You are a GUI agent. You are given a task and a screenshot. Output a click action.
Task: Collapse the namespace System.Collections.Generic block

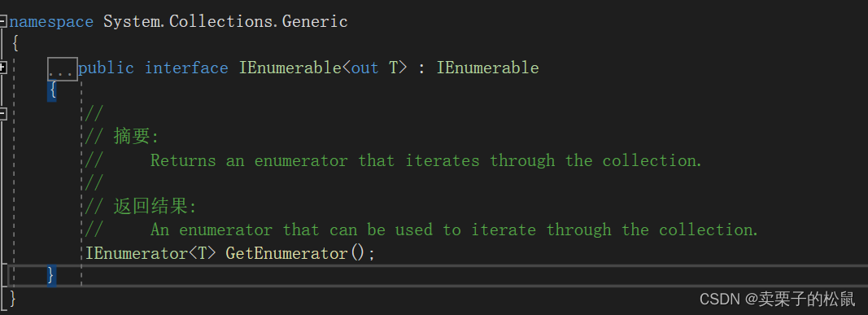click(2, 22)
